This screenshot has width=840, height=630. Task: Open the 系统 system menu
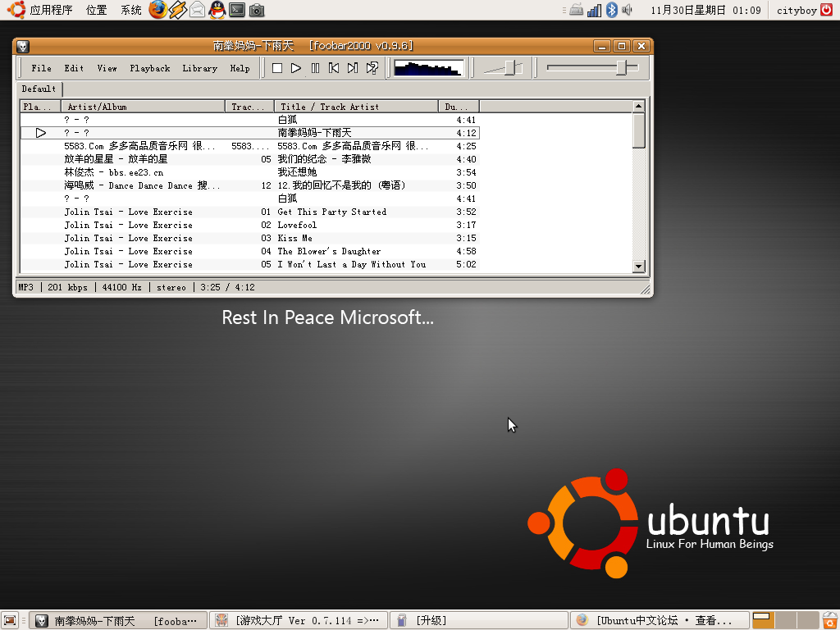(130, 10)
